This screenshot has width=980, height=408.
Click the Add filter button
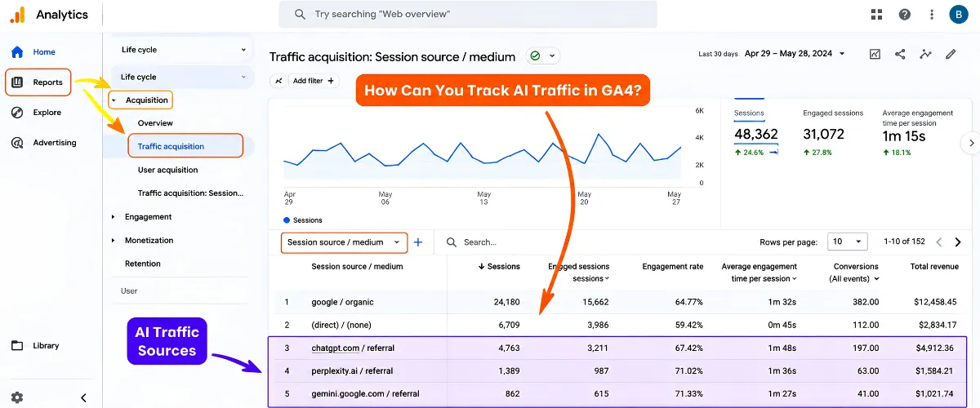314,81
